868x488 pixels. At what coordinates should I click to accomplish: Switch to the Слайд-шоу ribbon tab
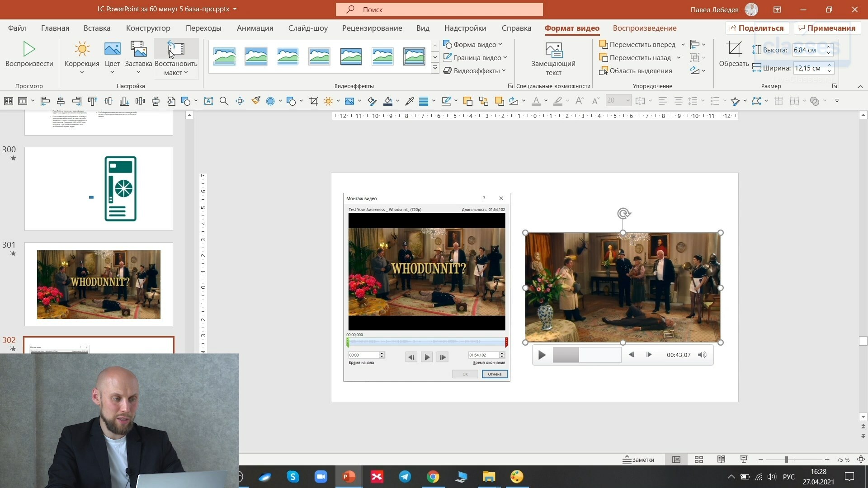pyautogui.click(x=308, y=28)
